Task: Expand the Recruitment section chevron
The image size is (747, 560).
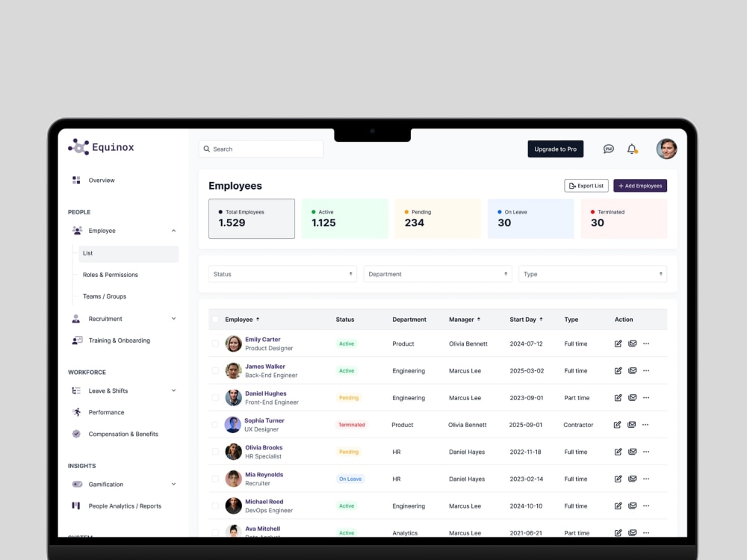Action: point(173,319)
